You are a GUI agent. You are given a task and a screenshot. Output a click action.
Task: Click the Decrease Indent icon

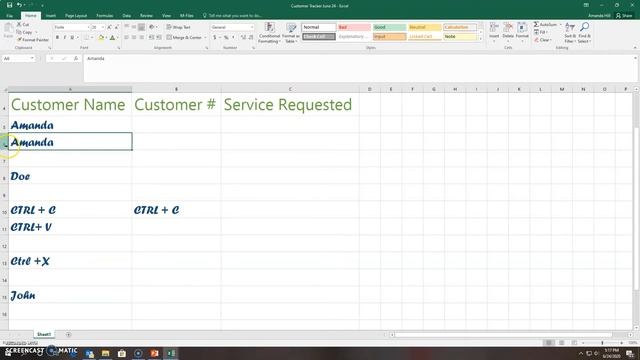point(151,37)
